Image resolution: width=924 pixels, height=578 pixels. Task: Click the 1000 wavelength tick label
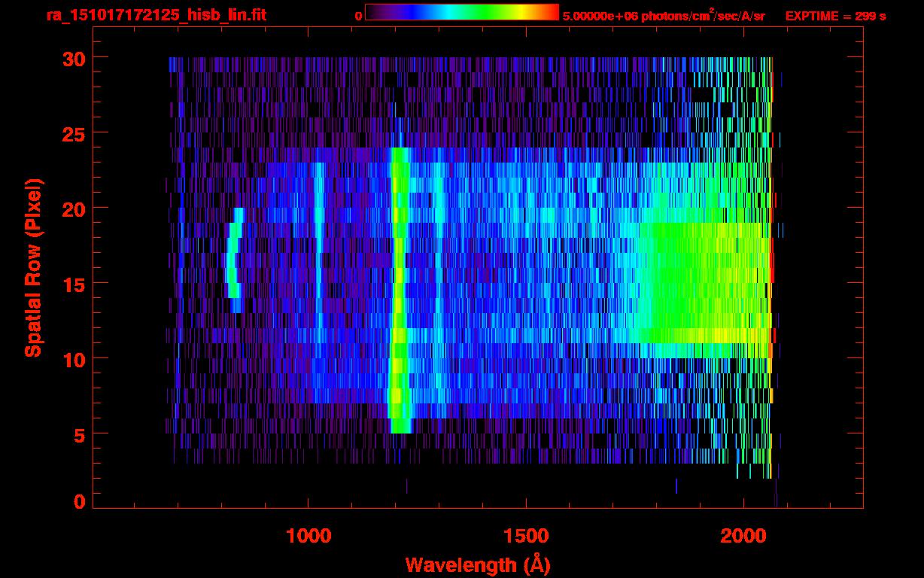(x=309, y=536)
